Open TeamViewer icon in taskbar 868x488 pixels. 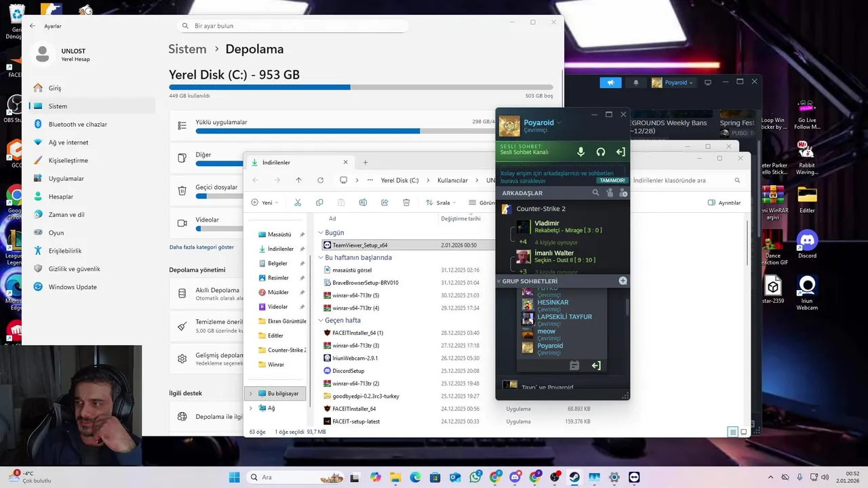click(x=634, y=477)
